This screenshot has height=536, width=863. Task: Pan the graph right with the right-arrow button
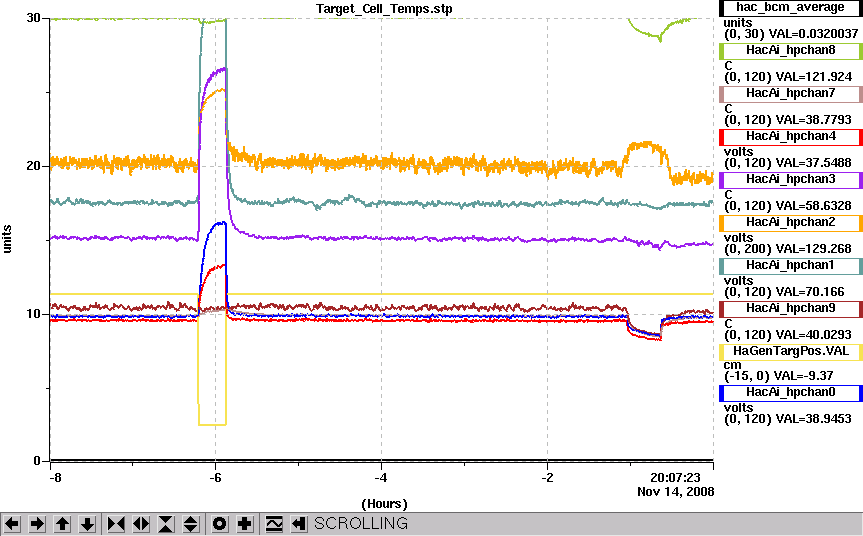click(x=37, y=523)
